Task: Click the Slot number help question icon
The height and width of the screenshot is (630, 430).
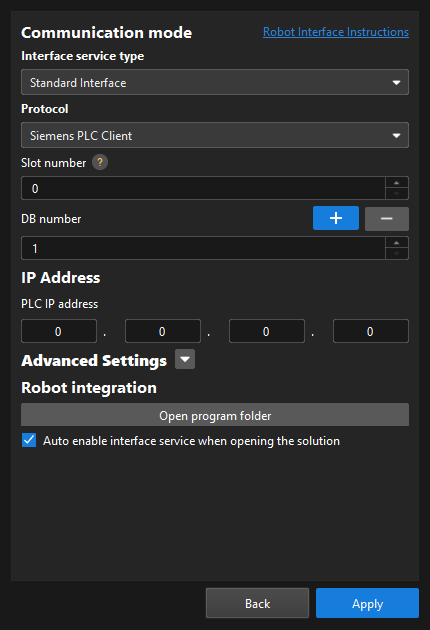Action: pos(100,163)
